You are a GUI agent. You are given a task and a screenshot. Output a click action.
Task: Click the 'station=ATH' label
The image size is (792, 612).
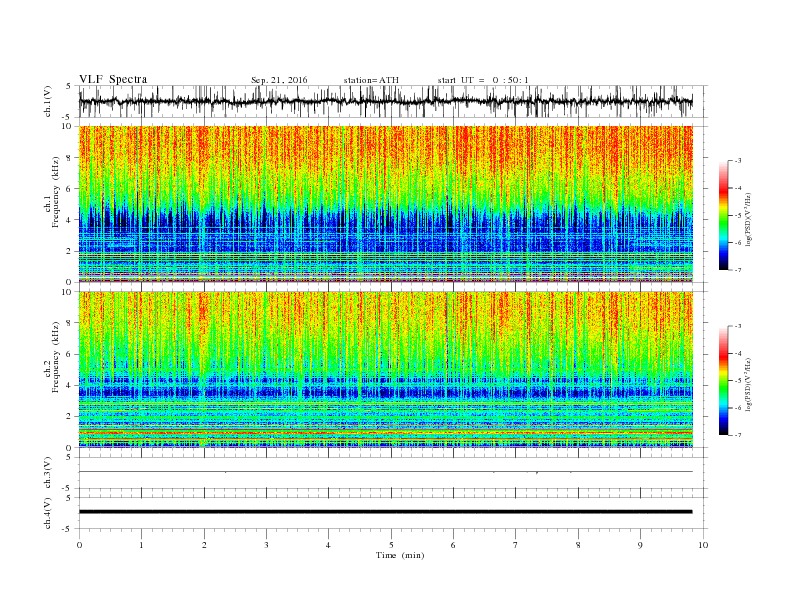coord(371,80)
